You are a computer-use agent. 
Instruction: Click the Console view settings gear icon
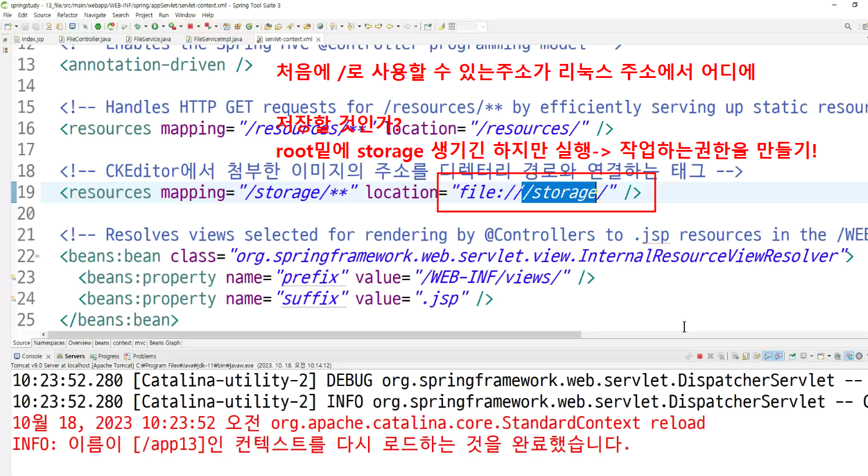[x=859, y=356]
